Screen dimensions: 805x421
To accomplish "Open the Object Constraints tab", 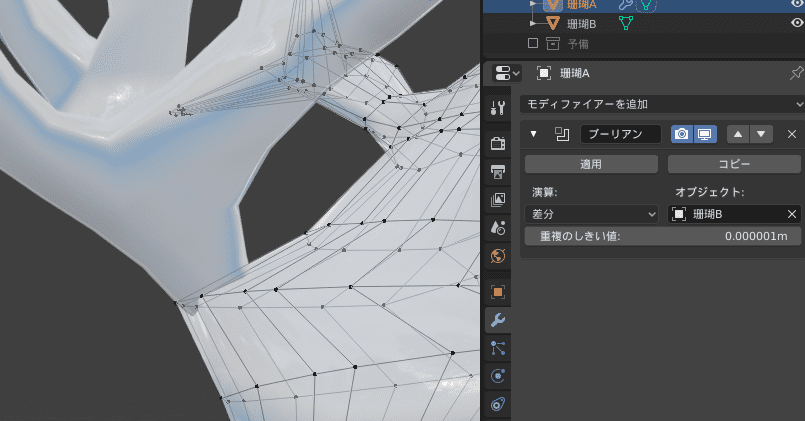I will 497,404.
